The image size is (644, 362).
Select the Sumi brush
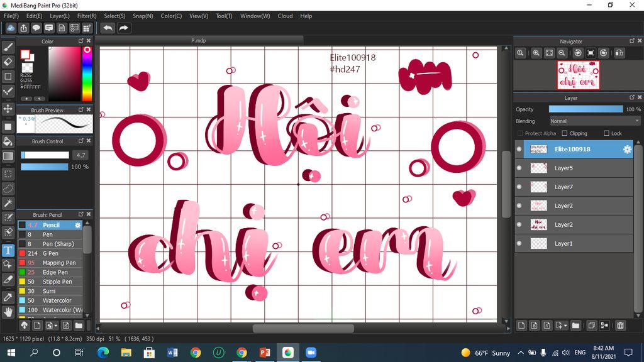click(x=50, y=291)
